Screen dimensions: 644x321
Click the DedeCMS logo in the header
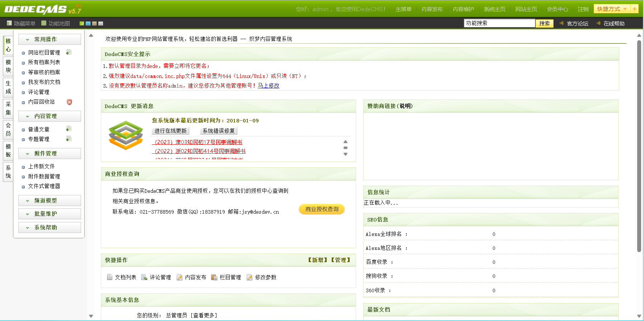click(x=43, y=9)
